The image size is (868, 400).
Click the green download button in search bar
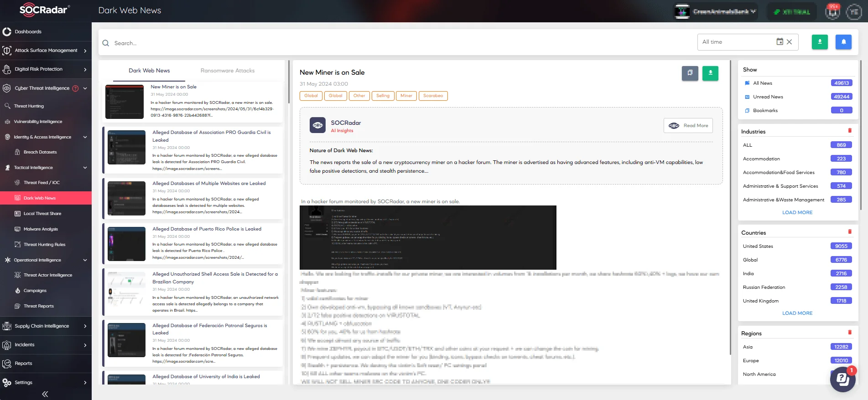click(820, 42)
